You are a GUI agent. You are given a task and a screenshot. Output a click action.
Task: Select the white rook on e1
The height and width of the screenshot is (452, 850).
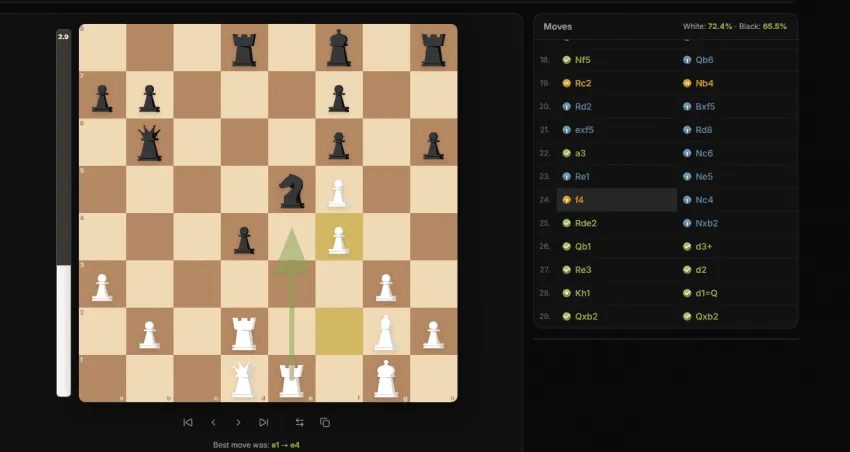(292, 380)
